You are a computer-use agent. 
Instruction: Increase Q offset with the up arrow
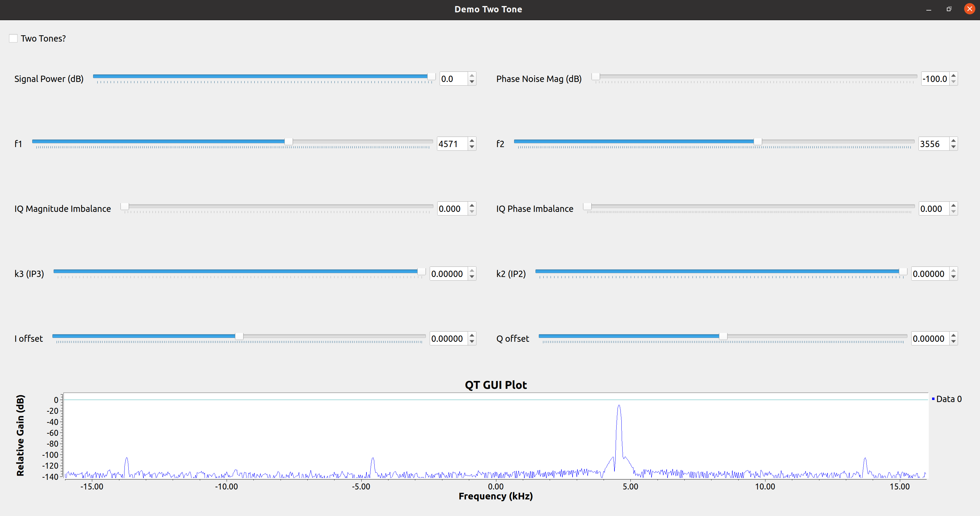tap(953, 335)
